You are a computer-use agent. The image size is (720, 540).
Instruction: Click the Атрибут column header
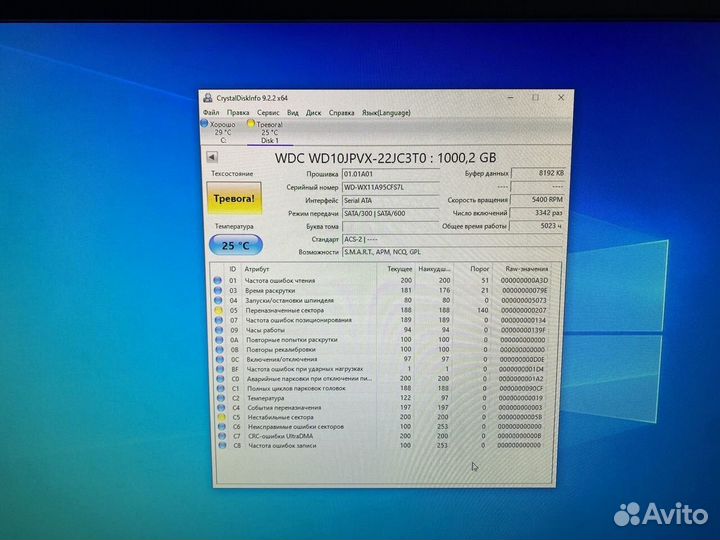coord(258,269)
